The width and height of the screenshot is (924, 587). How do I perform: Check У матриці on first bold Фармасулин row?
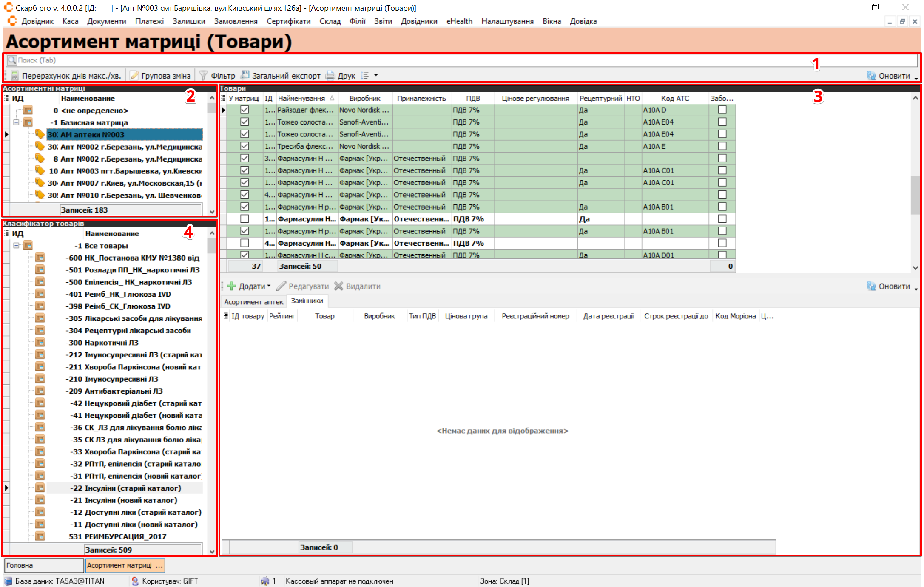245,219
